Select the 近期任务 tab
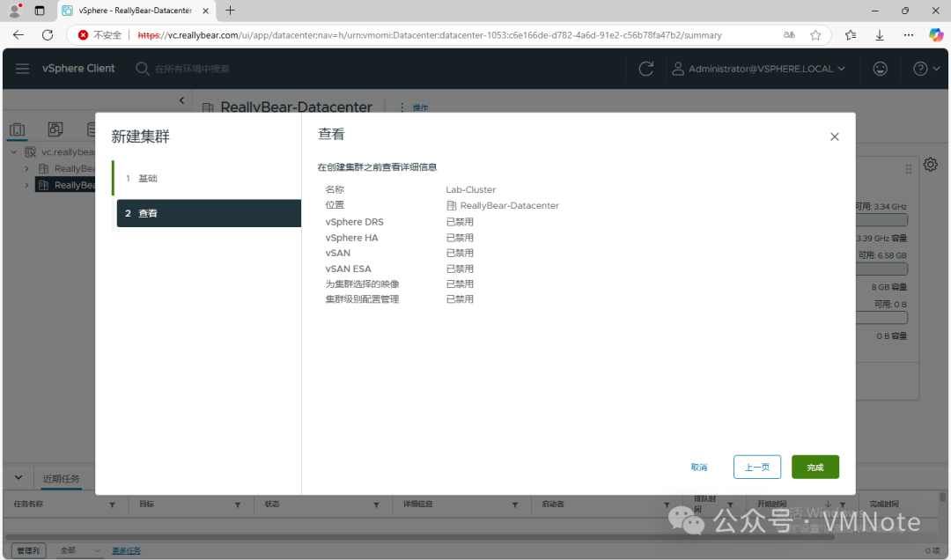The image size is (951, 560). pos(61,479)
